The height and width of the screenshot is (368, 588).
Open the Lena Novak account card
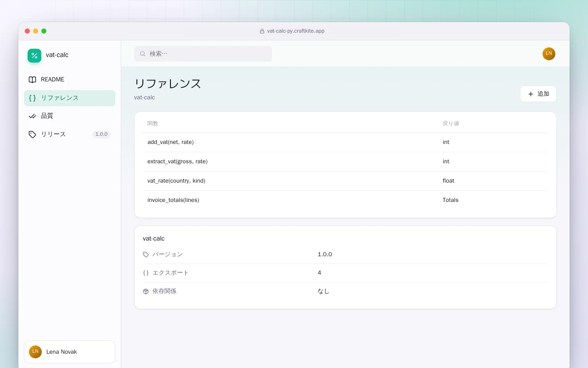[x=69, y=352]
